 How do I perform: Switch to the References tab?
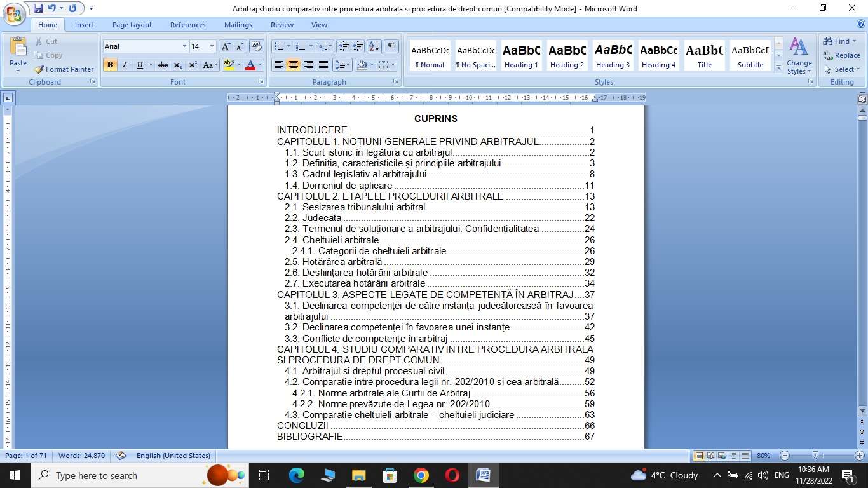(187, 25)
